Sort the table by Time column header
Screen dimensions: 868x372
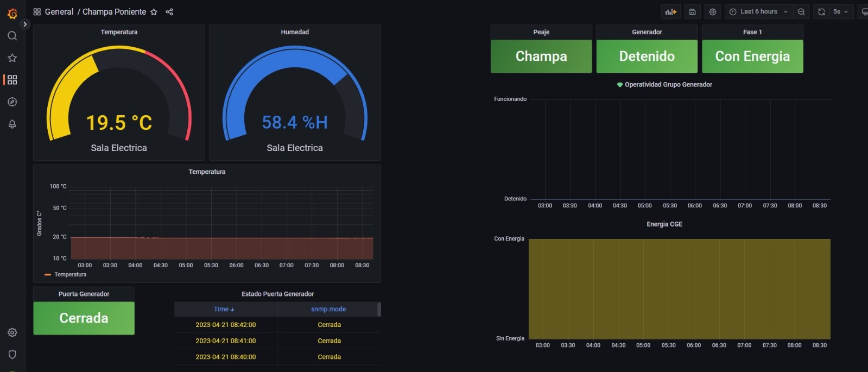[224, 309]
